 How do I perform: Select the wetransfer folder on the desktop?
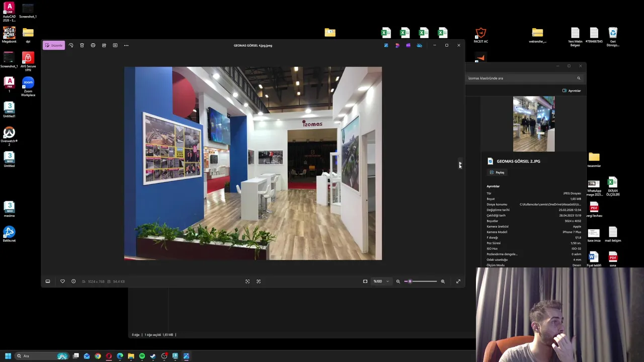[x=537, y=35]
